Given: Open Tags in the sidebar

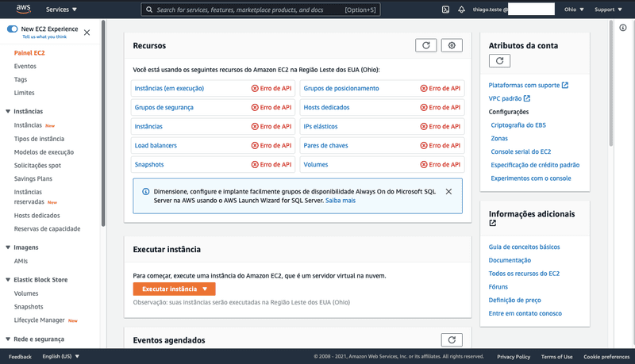Looking at the screenshot, I should click(21, 79).
